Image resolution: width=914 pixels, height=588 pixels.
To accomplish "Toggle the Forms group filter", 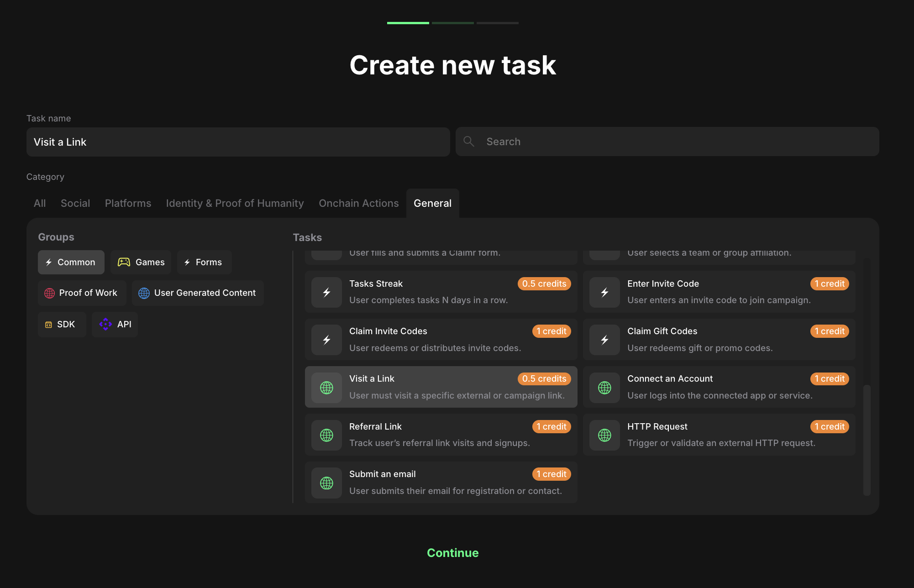I will click(204, 262).
